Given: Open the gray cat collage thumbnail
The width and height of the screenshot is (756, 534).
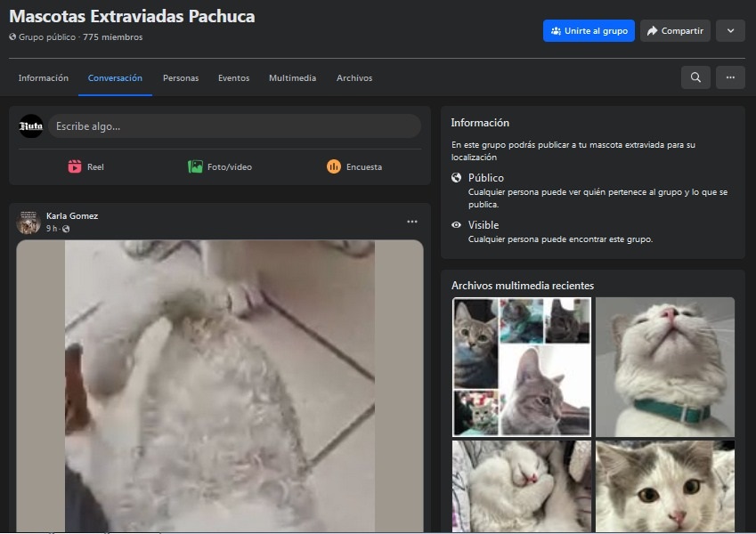Looking at the screenshot, I should [x=522, y=367].
